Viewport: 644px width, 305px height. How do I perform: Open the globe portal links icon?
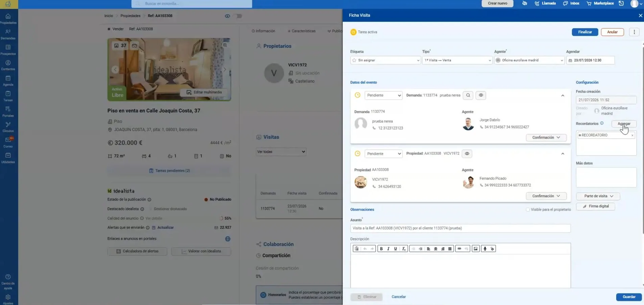228,239
